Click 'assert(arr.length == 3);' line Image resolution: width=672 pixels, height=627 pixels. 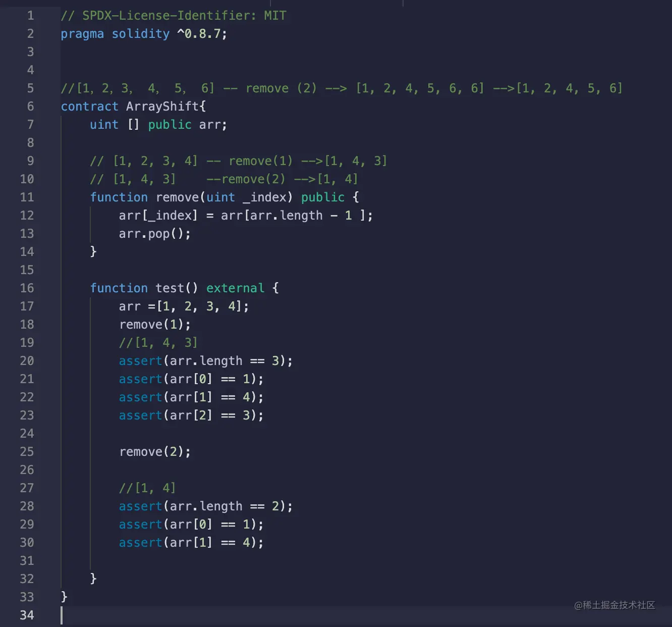click(x=206, y=361)
